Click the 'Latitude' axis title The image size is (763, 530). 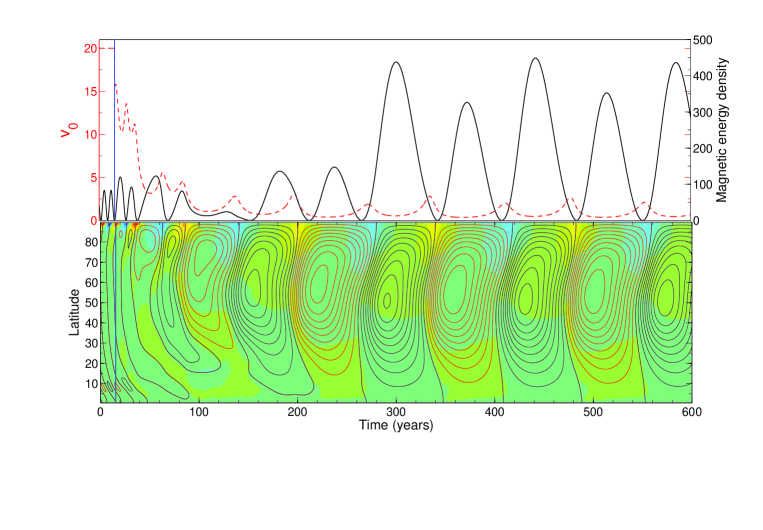tap(74, 312)
